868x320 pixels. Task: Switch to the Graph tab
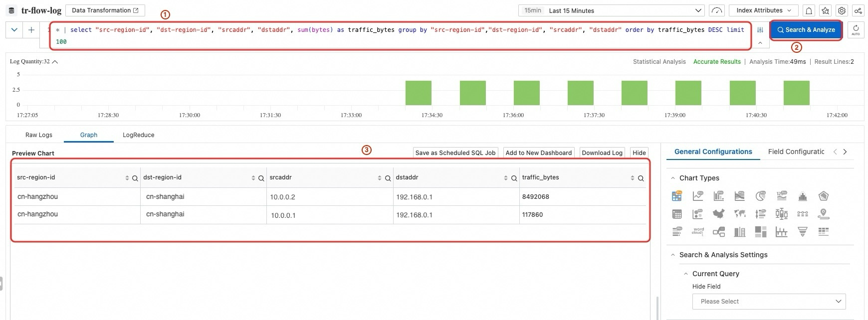(x=89, y=135)
